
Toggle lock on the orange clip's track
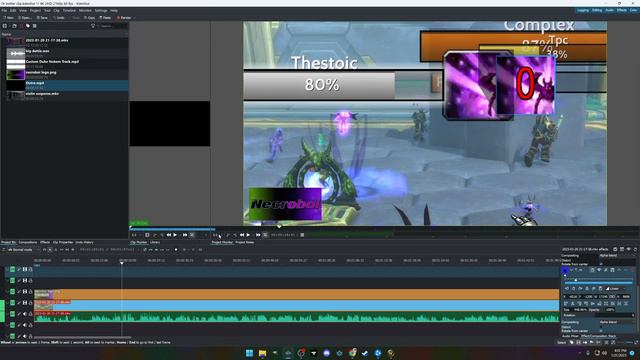pos(31,291)
